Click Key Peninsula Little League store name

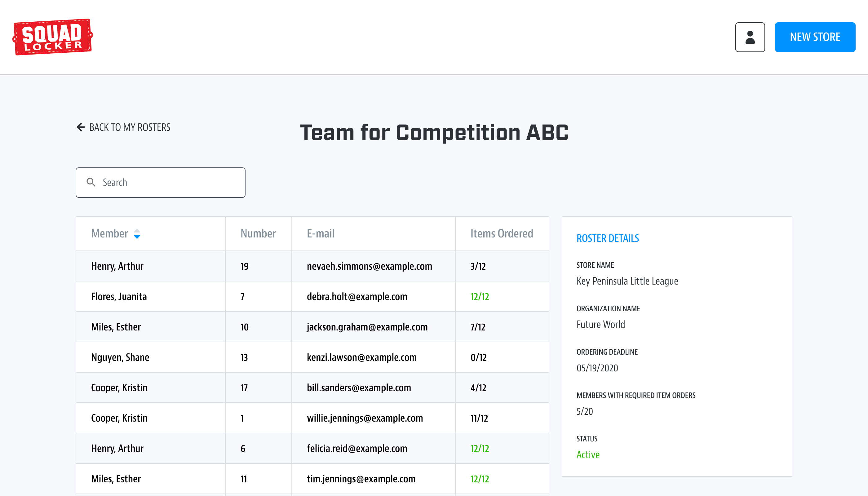point(627,281)
